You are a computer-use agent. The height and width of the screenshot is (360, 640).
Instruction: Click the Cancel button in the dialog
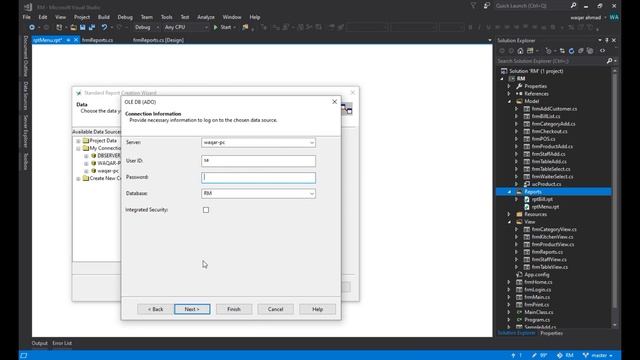[x=276, y=309]
